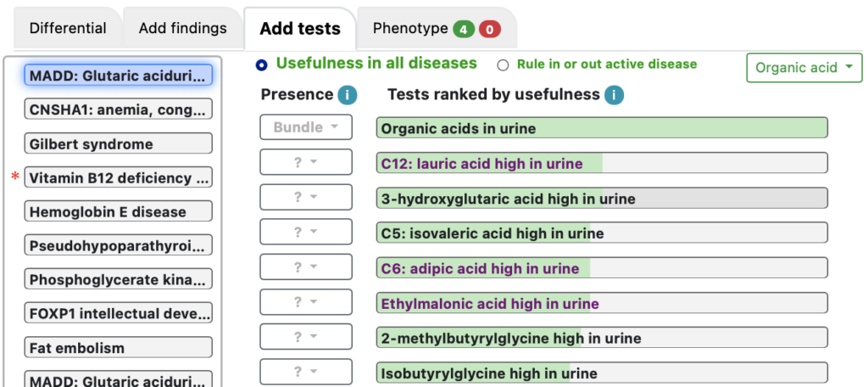Select Fat embolism disease entry
Screen dimensions: 868x387
click(x=119, y=348)
